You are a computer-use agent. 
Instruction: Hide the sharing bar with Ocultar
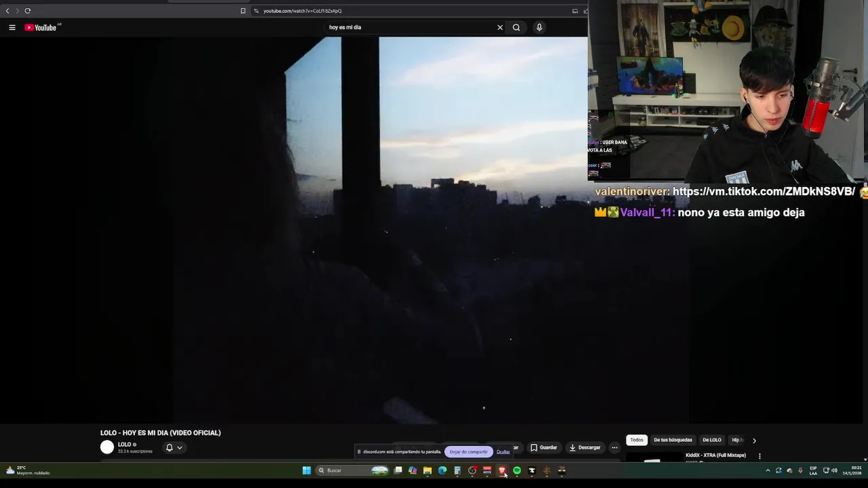point(503,451)
